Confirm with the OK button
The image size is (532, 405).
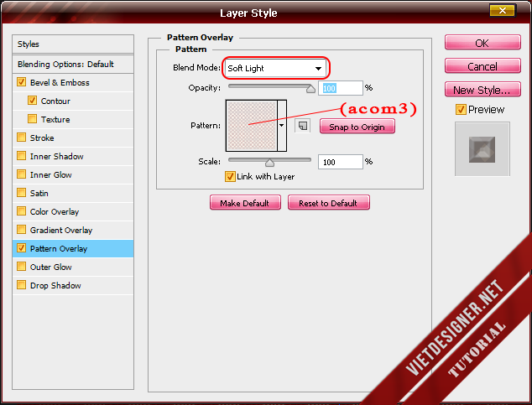[482, 43]
